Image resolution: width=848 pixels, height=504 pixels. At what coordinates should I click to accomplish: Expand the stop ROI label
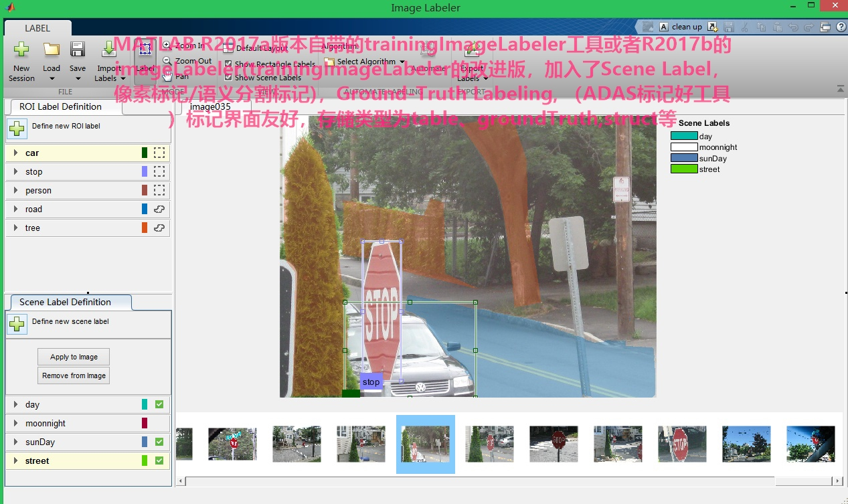click(15, 171)
